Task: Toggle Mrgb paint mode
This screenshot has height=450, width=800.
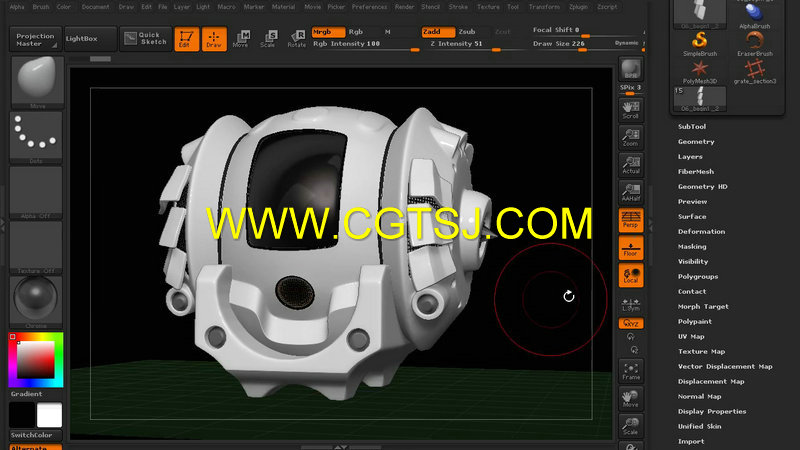Action: (328, 32)
